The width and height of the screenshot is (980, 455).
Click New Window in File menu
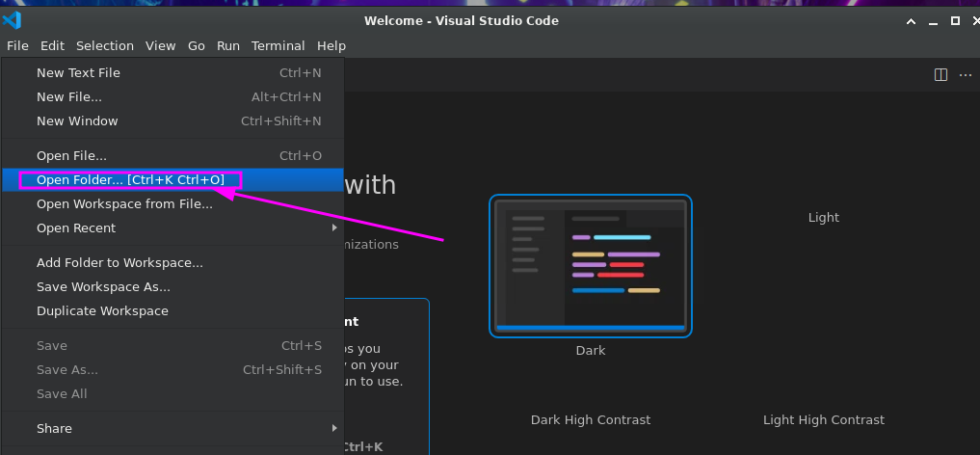(x=77, y=120)
